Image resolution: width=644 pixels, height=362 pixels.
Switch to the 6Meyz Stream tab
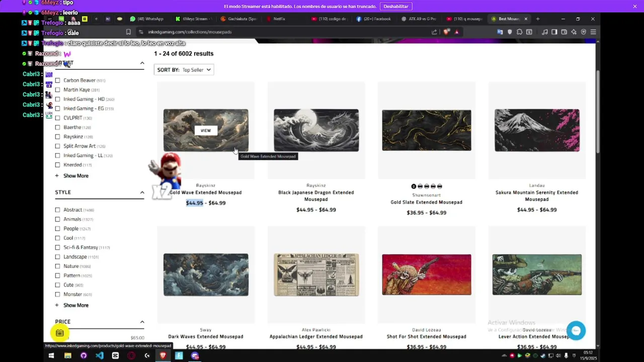click(193, 19)
